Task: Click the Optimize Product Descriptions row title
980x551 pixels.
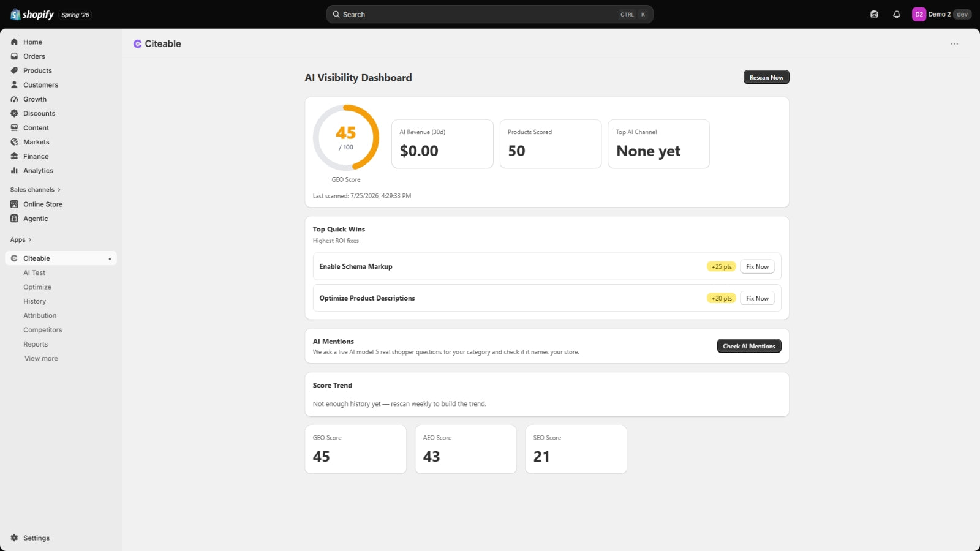Action: 367,298
